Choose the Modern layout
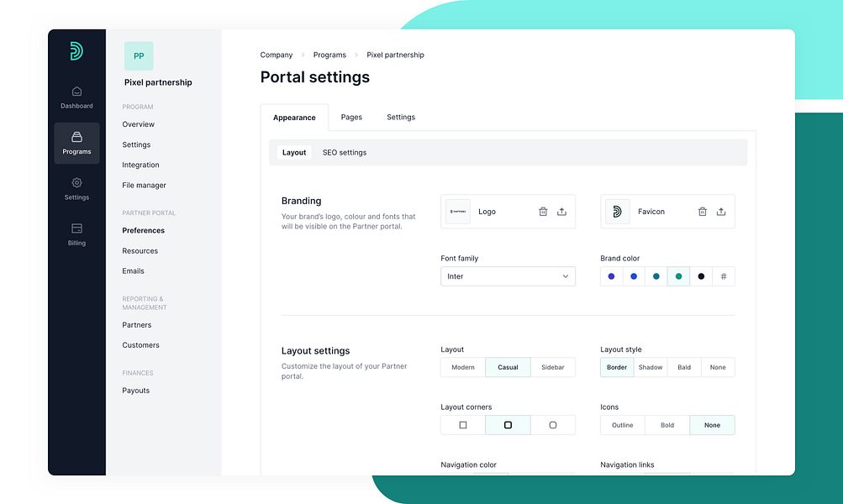 [x=463, y=368]
